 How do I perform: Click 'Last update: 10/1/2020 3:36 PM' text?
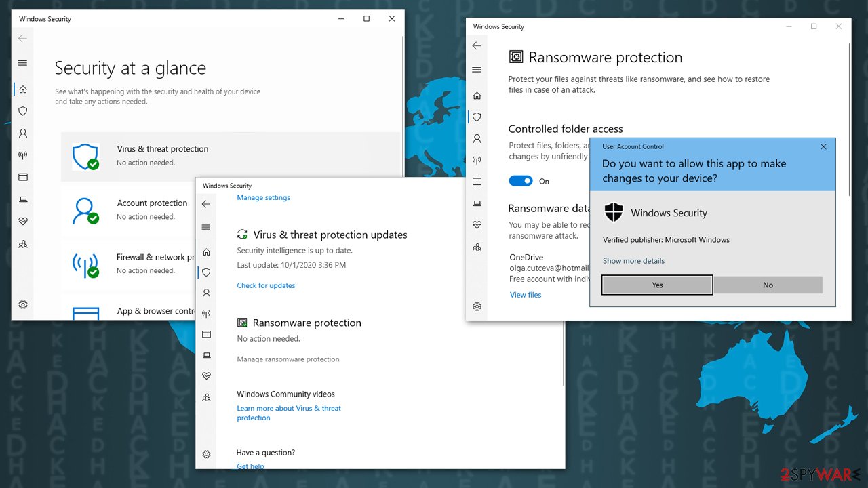(x=291, y=265)
